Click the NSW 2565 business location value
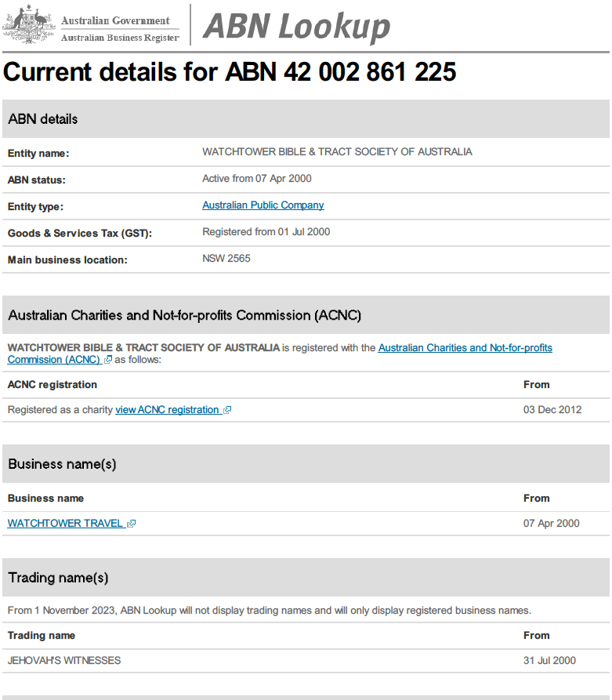This screenshot has width=612, height=700. click(226, 258)
